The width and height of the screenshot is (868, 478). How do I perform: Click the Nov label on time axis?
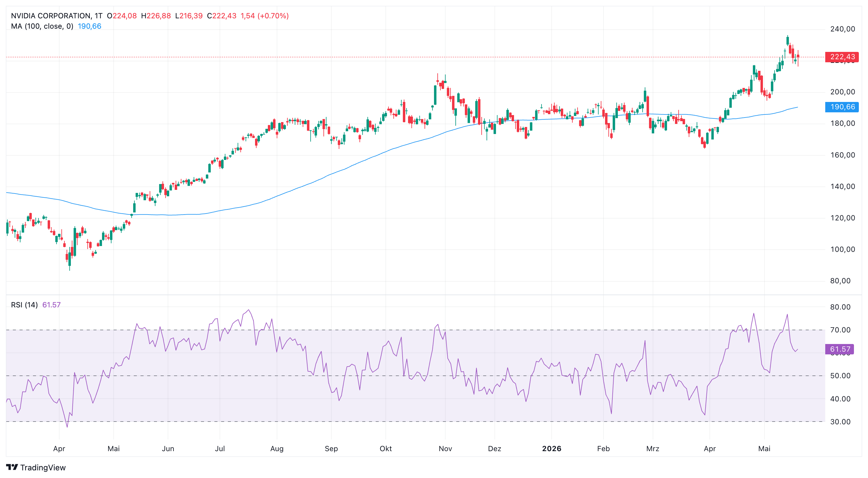[x=445, y=449]
